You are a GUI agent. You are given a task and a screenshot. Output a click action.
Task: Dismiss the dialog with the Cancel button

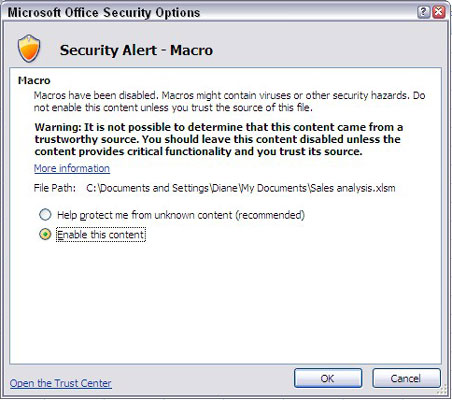point(406,378)
